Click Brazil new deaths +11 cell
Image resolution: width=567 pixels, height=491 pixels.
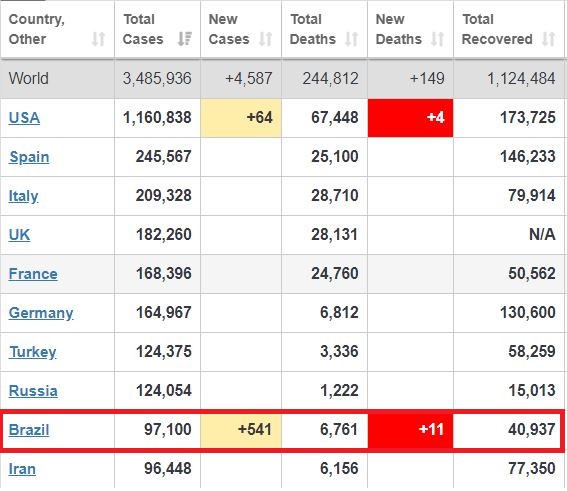(x=410, y=430)
